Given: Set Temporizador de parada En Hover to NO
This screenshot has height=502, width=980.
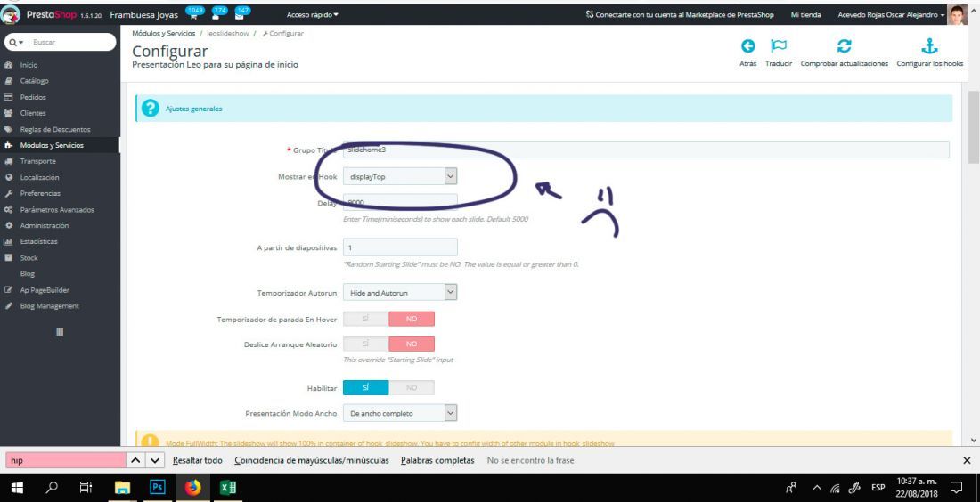Looking at the screenshot, I should 412,319.
